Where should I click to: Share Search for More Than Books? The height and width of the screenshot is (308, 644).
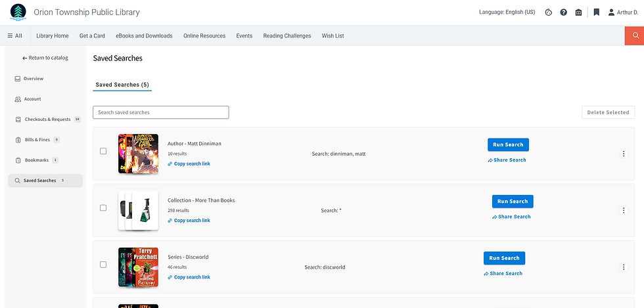(511, 217)
